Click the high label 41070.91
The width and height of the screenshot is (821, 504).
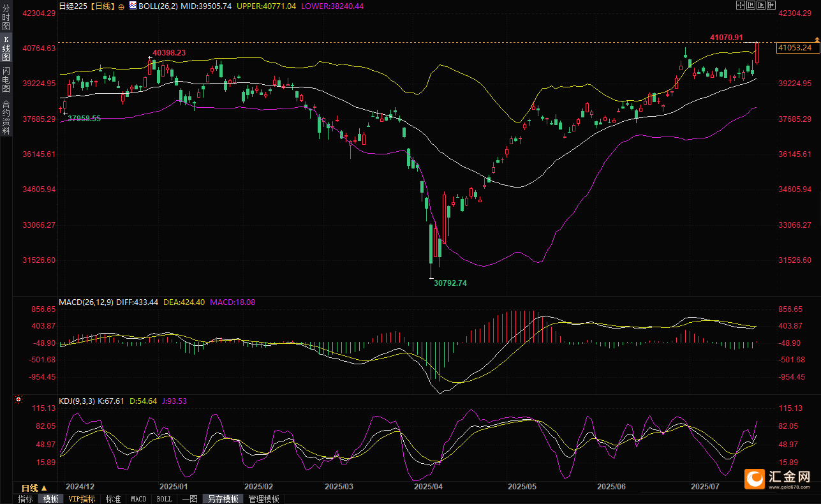[x=727, y=38]
